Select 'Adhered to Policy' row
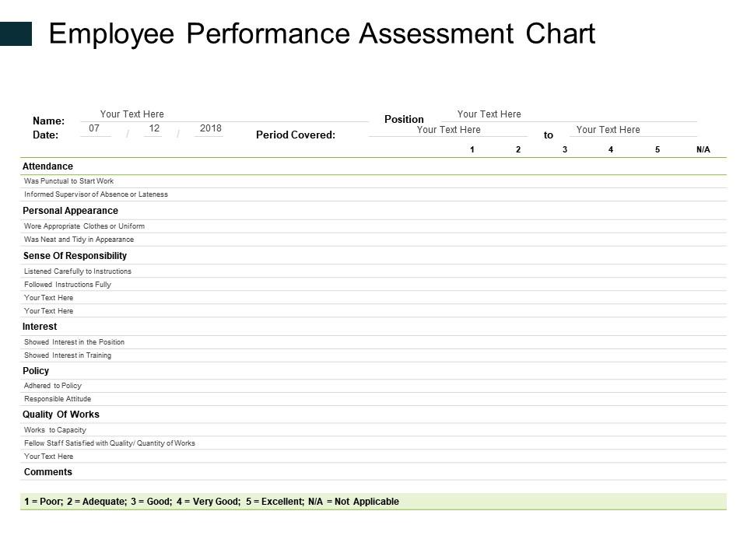This screenshot has height=560, width=747. coord(373,386)
